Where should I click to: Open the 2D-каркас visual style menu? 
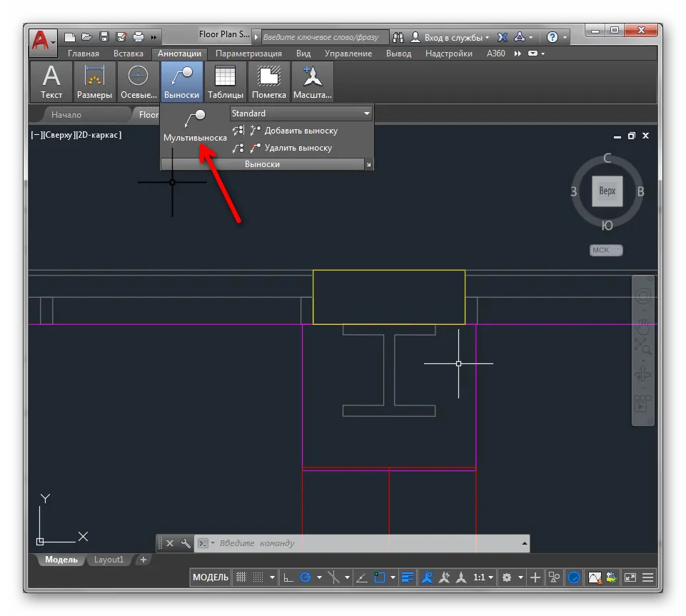click(x=99, y=135)
